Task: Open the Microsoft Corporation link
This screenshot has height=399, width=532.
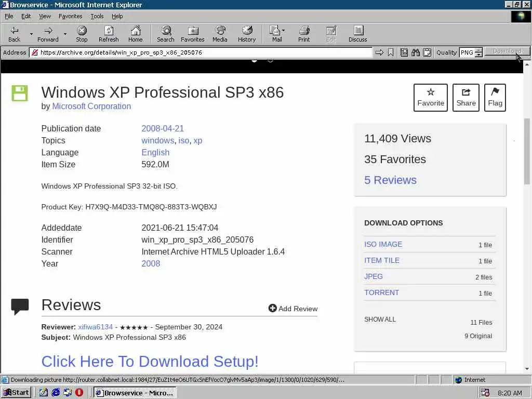Action: coord(91,106)
